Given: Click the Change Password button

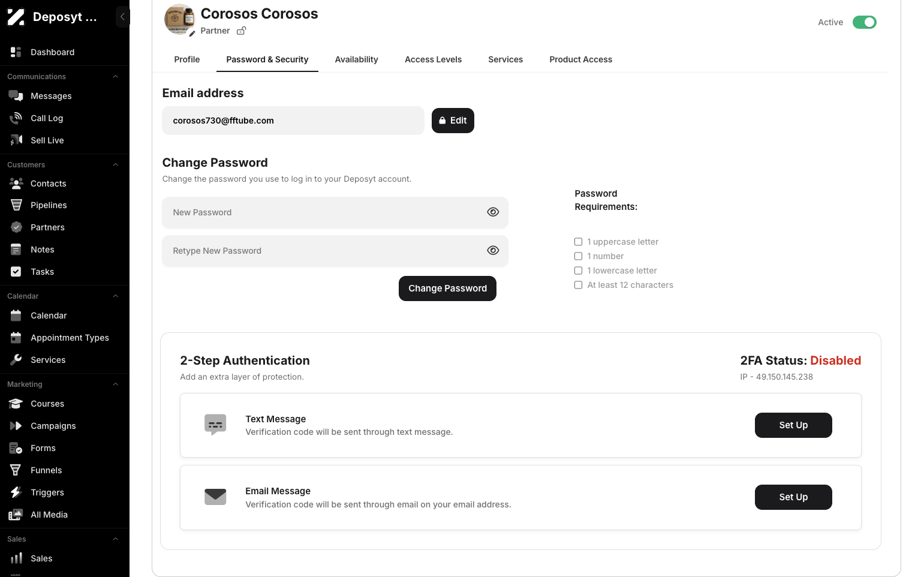Looking at the screenshot, I should click(447, 288).
